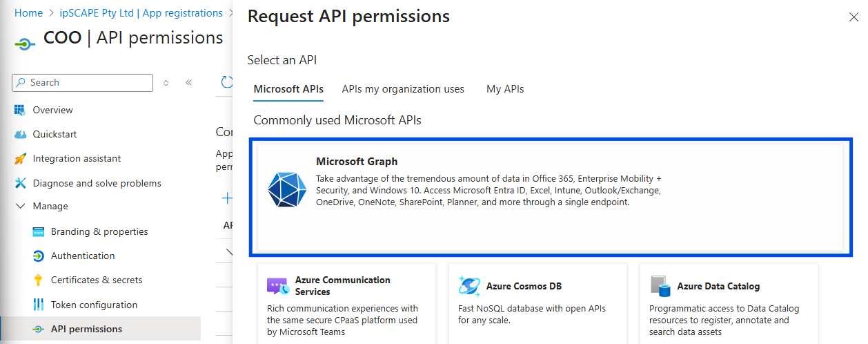Collapse the sidebar with double-chevron button

(188, 83)
